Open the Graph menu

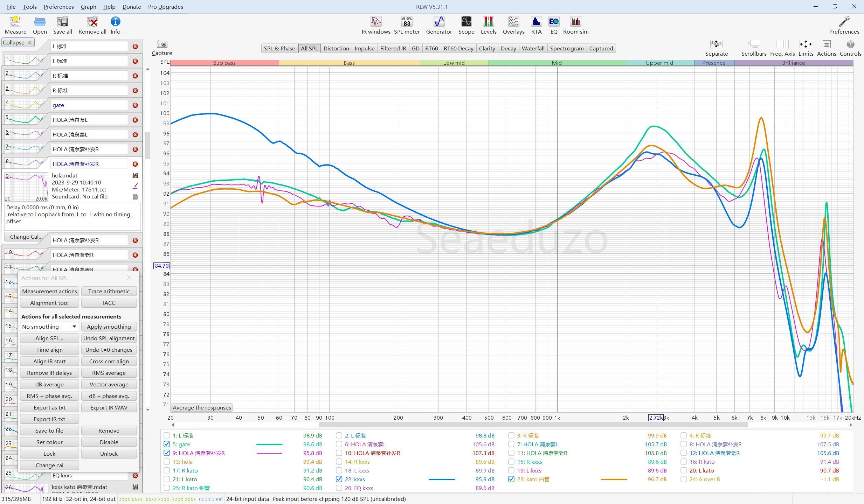click(88, 7)
